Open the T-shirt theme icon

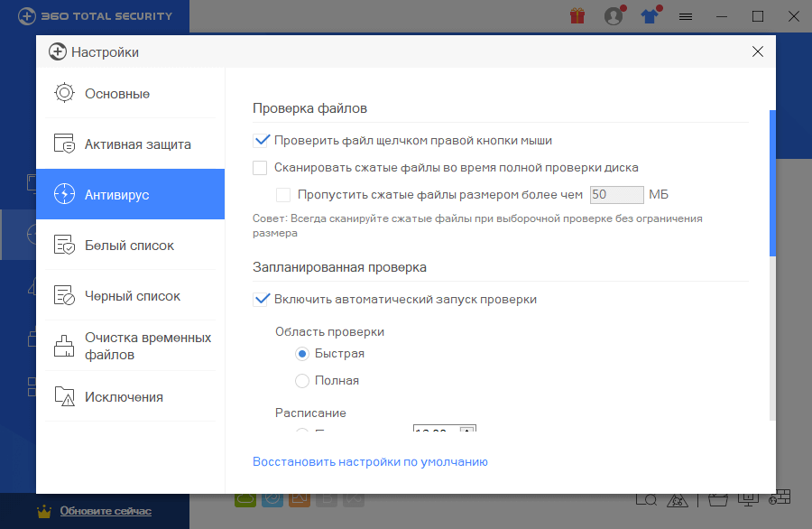coord(651,16)
